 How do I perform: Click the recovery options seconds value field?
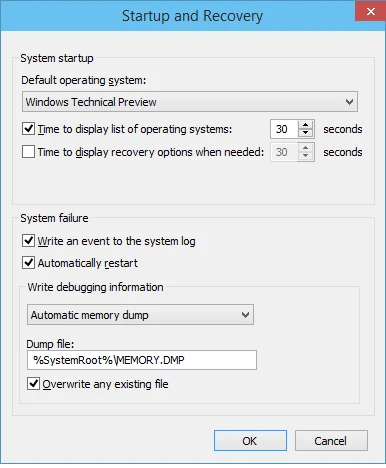pyautogui.click(x=284, y=152)
